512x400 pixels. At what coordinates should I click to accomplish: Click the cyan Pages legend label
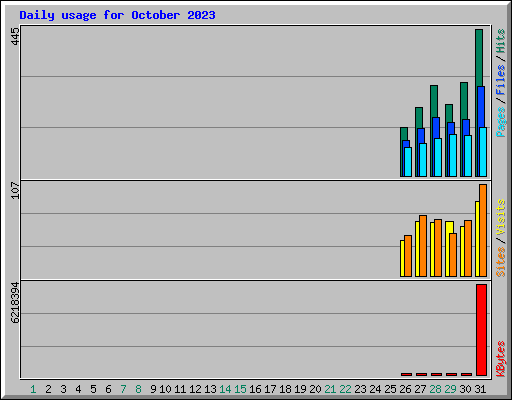tap(500, 122)
